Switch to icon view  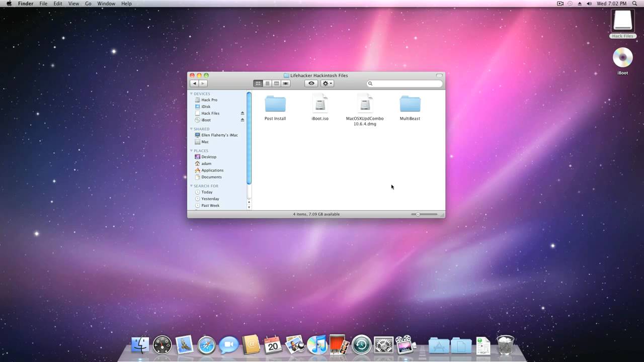click(x=258, y=83)
